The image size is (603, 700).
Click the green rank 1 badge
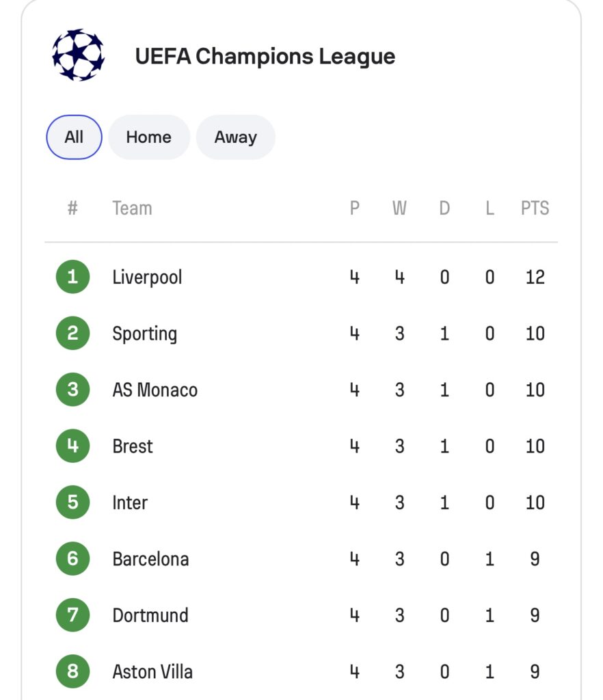pyautogui.click(x=72, y=277)
